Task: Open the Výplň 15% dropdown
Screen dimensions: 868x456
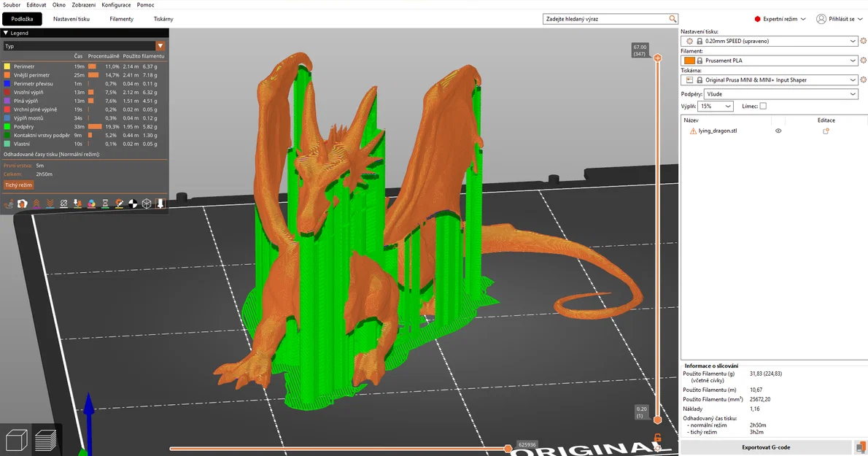Action: coord(716,107)
